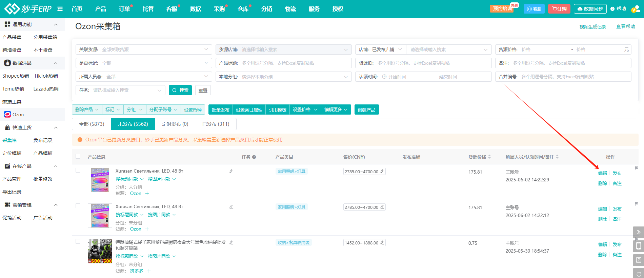Click the hamburger menu icon beside the logo
This screenshot has height=278, width=644.
coord(60,9)
